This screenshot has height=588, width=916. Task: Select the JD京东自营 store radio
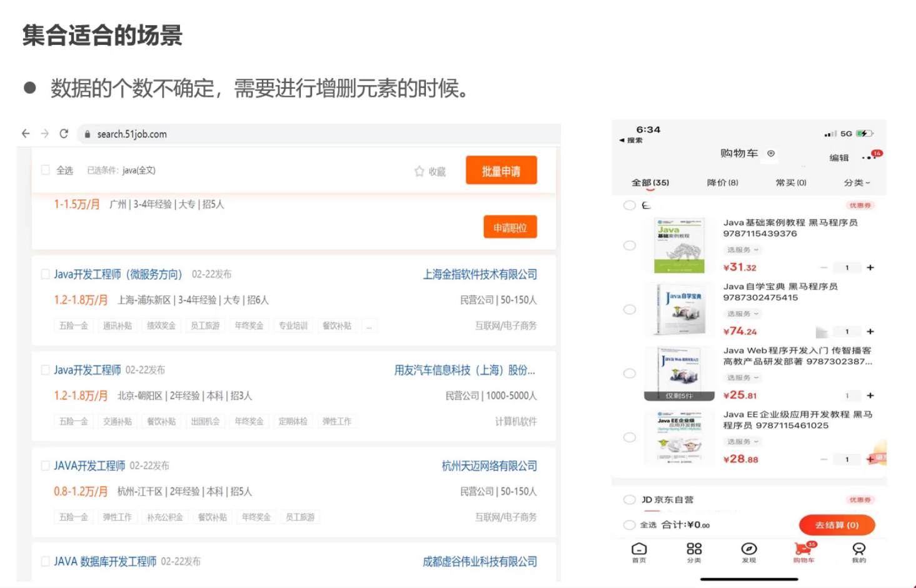[x=630, y=499]
